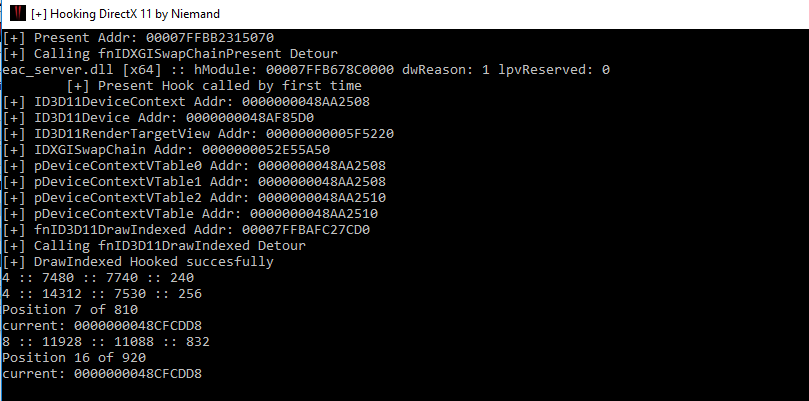Click the ID3D11Device Addr line

click(158, 118)
